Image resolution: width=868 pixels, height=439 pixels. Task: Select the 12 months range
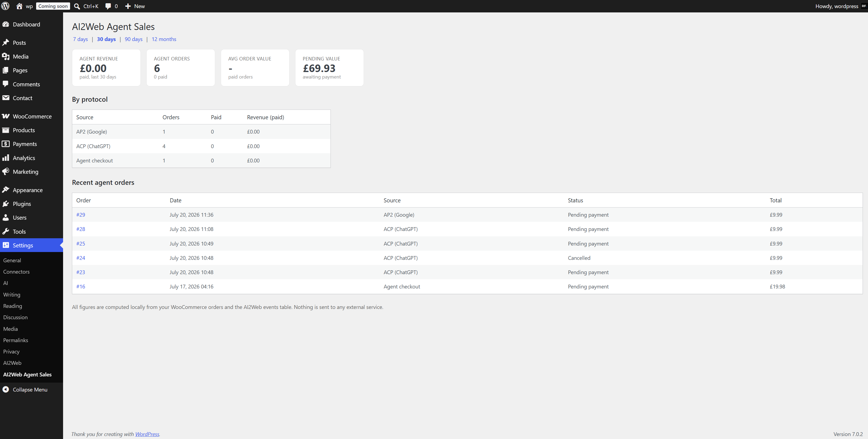164,39
